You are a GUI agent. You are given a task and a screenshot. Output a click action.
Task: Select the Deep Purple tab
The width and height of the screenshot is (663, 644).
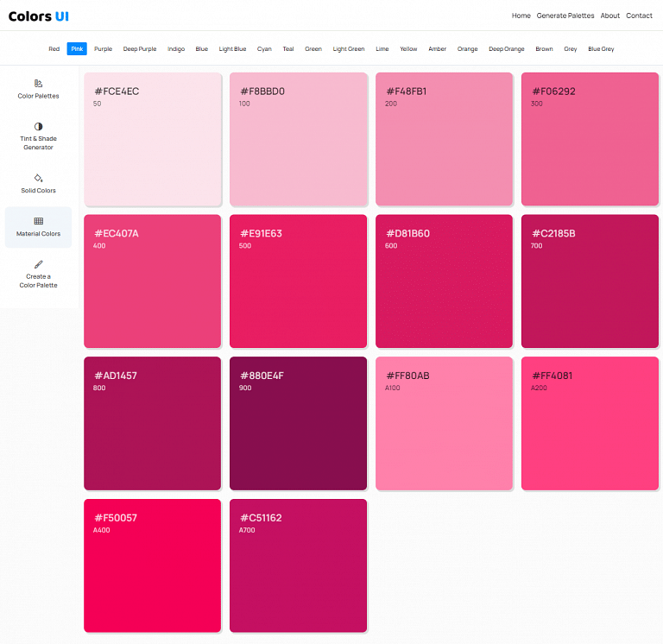(x=140, y=49)
